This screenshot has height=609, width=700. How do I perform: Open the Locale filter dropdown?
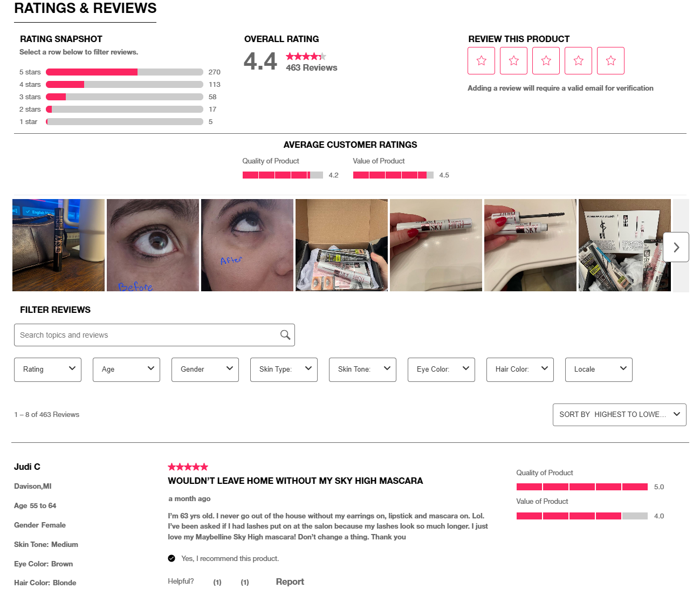[x=599, y=369]
